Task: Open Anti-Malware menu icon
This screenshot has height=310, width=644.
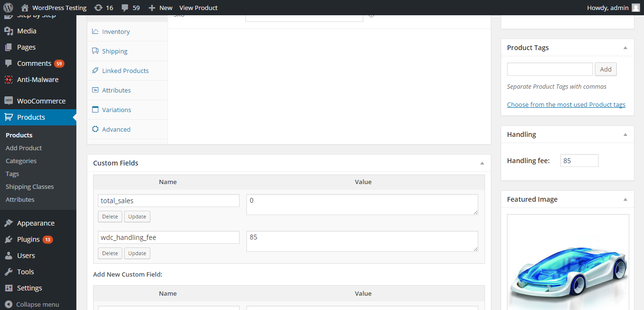Action: click(9, 80)
